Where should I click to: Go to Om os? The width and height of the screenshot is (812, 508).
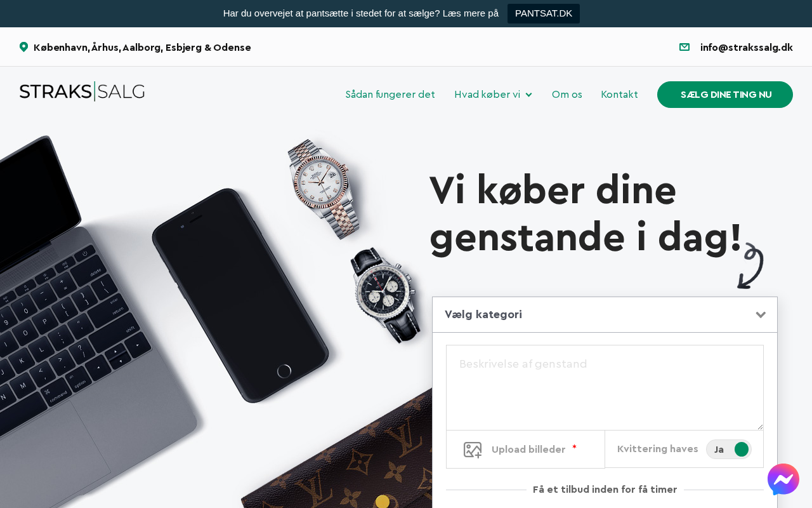567,95
